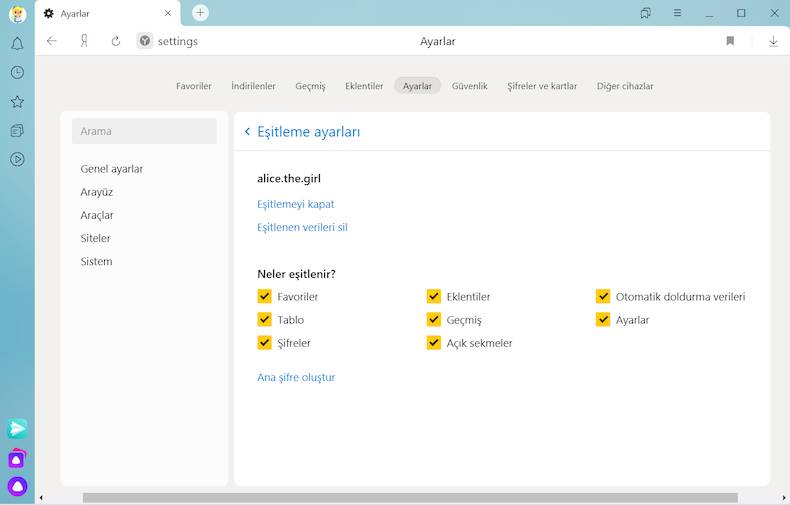Open favorites star icon in sidebar
The width and height of the screenshot is (790, 505).
tap(17, 102)
